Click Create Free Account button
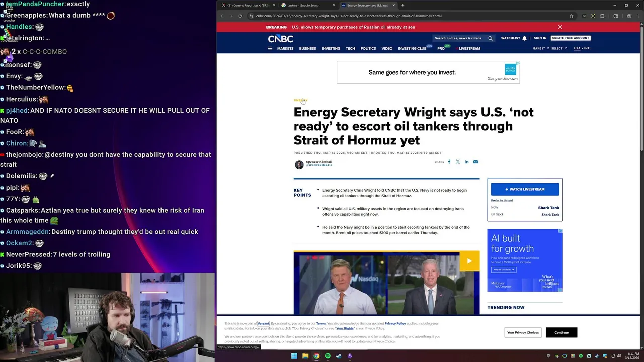The height and width of the screenshot is (362, 644). coord(570,38)
